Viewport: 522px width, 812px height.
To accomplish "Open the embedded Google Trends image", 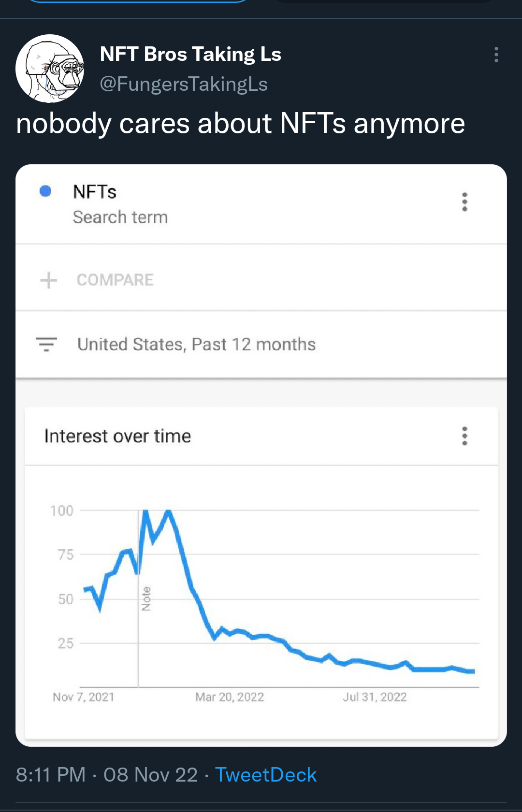I will click(261, 456).
